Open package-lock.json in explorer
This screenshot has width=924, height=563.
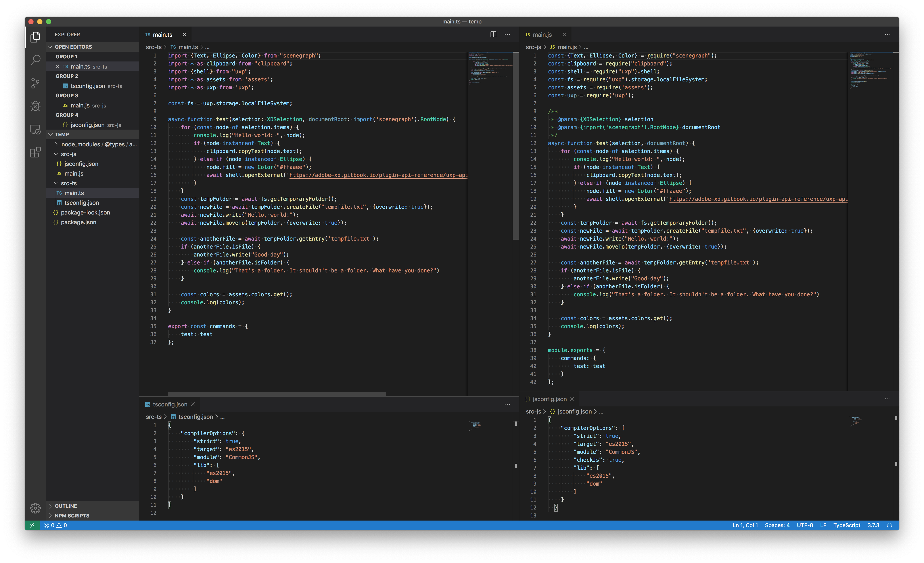pos(92,213)
